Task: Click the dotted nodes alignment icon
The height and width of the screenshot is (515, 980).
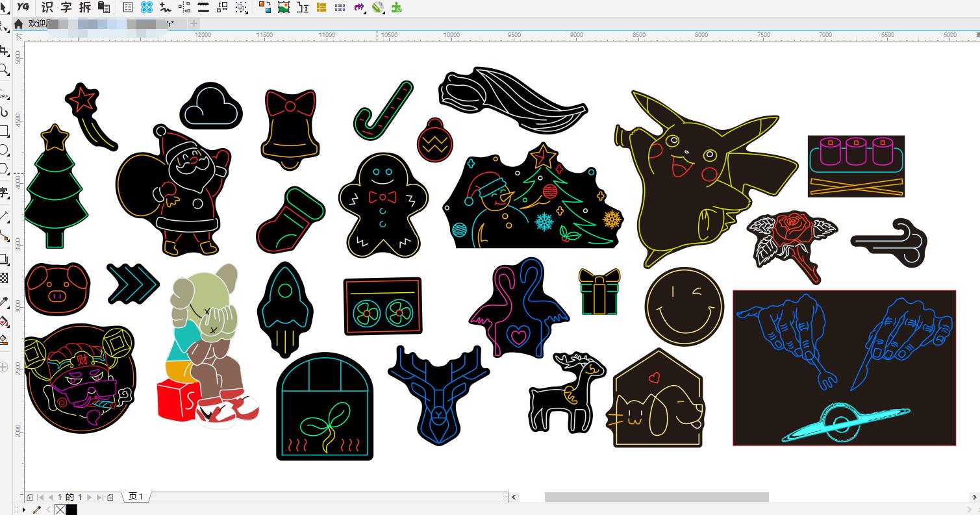Action: tap(184, 7)
